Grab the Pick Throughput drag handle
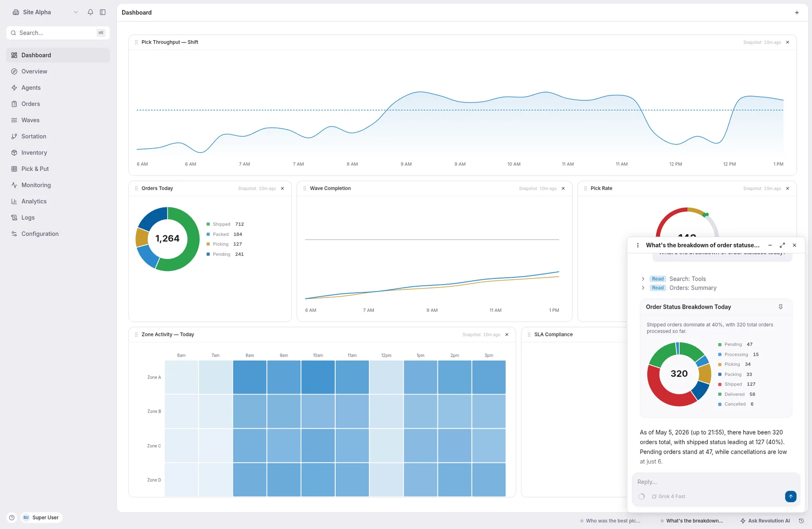This screenshot has width=812, height=529. [136, 42]
